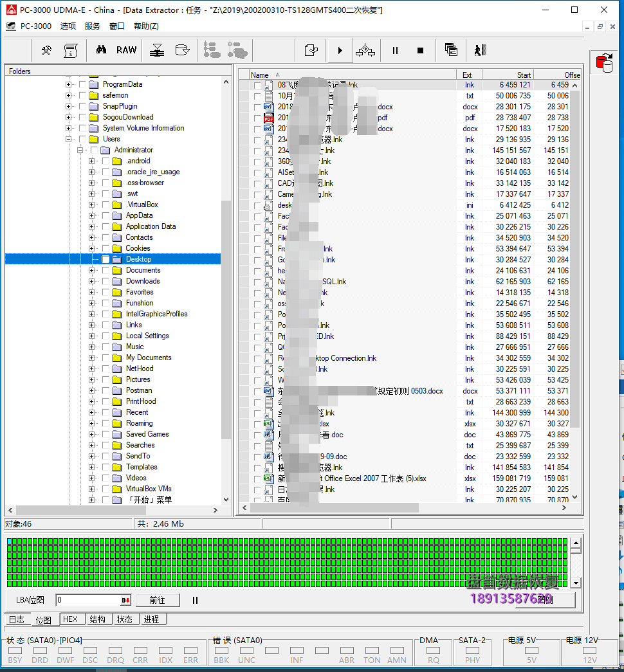Check the Downloads folder checkbox
This screenshot has height=672, width=624.
106,281
